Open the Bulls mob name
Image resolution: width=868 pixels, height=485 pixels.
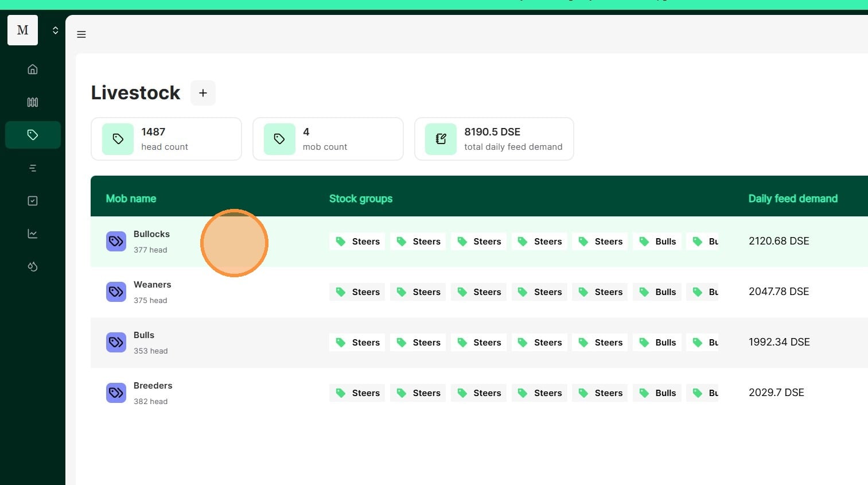144,335
